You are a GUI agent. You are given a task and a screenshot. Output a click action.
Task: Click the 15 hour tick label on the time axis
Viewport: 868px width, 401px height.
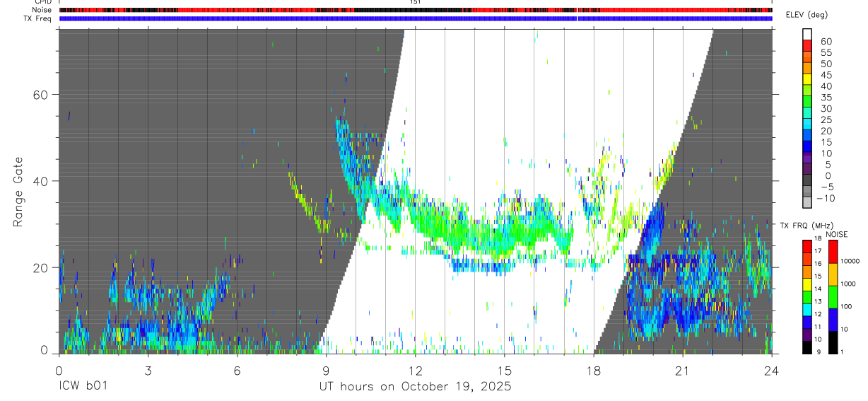(504, 371)
